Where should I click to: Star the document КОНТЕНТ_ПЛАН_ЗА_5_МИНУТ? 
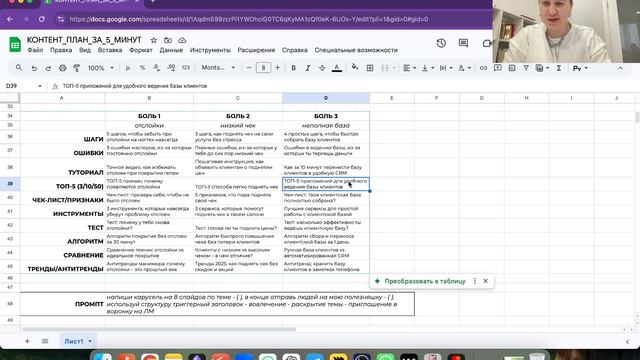pos(153,40)
